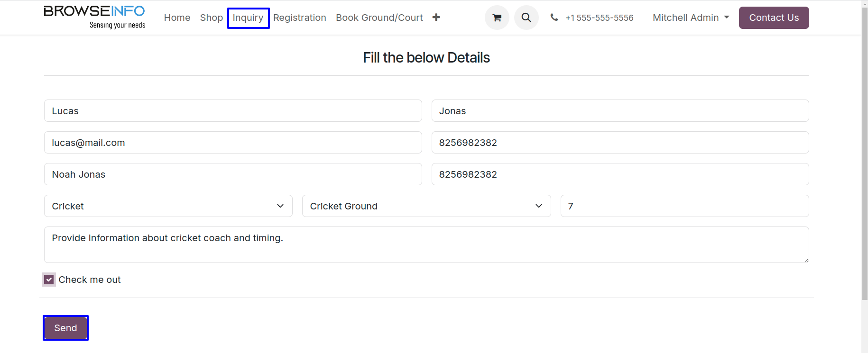Click the Contact Us button
This screenshot has height=353, width=868.
774,18
